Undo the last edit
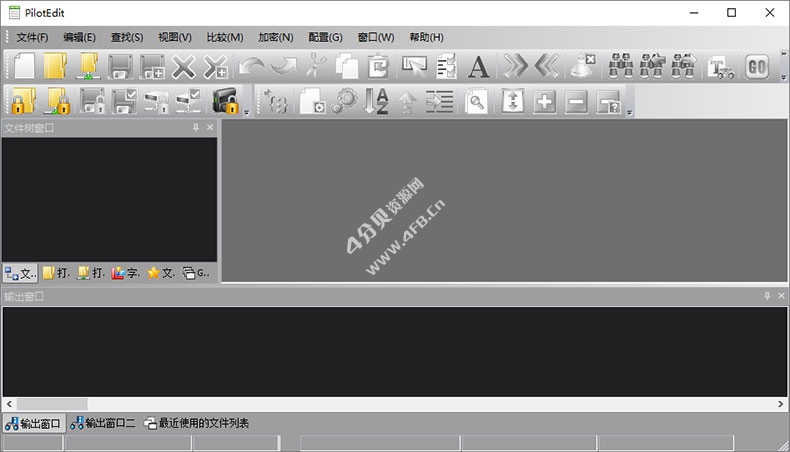This screenshot has width=790, height=452. 251,67
